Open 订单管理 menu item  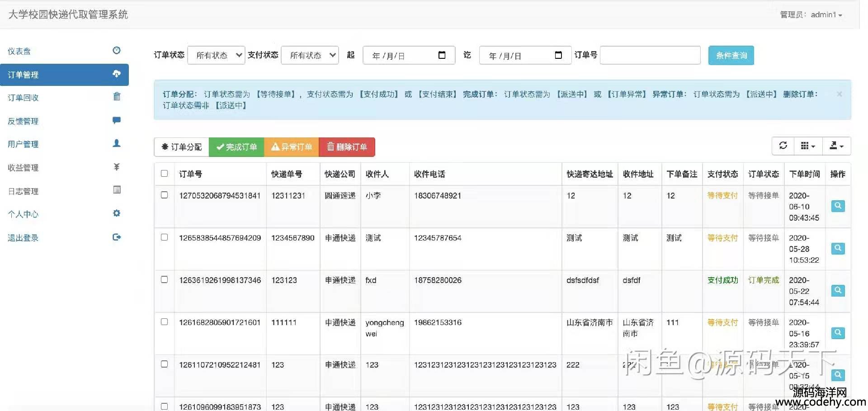64,75
